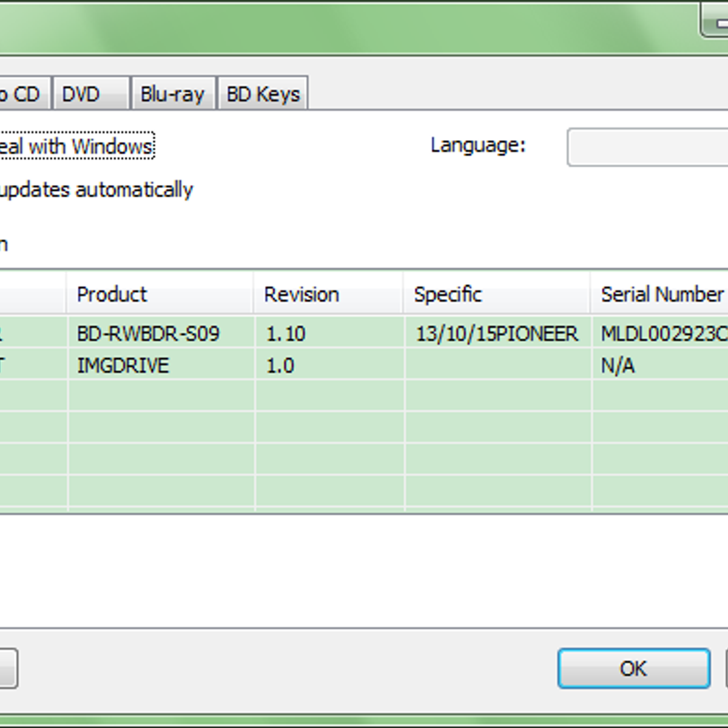The width and height of the screenshot is (728, 728).
Task: Click the 1.10 revision cell
Action: coord(286,334)
